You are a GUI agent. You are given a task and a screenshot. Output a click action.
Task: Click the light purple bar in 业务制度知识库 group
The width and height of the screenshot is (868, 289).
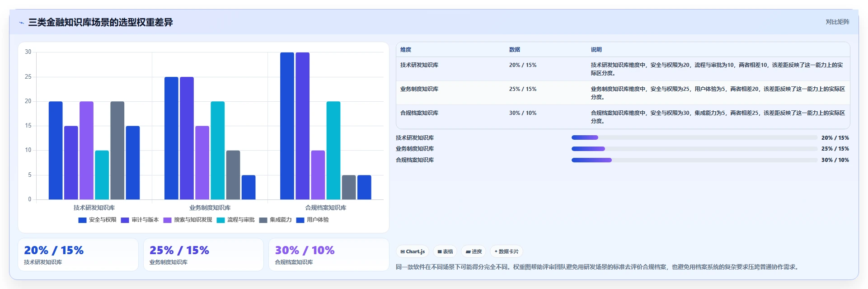tap(202, 163)
